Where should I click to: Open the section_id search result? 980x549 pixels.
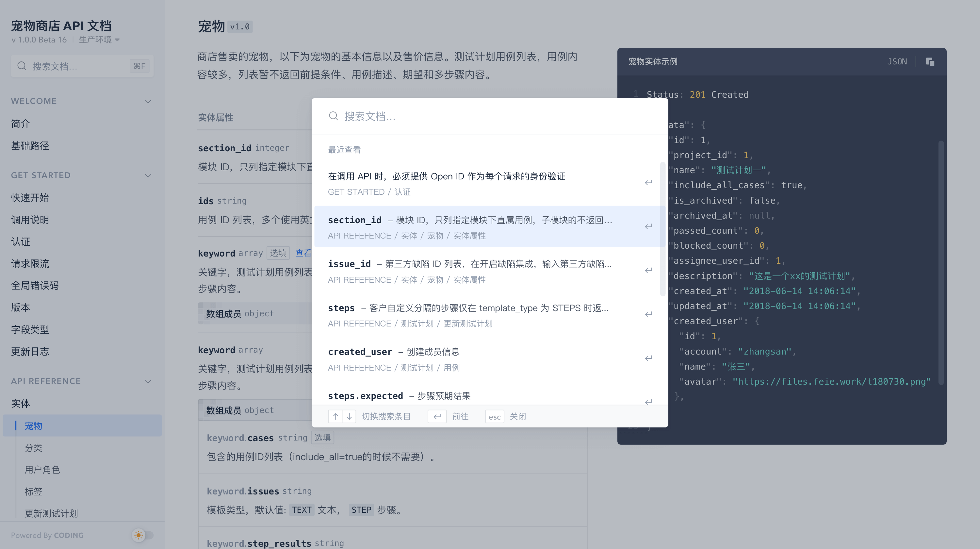pyautogui.click(x=490, y=227)
